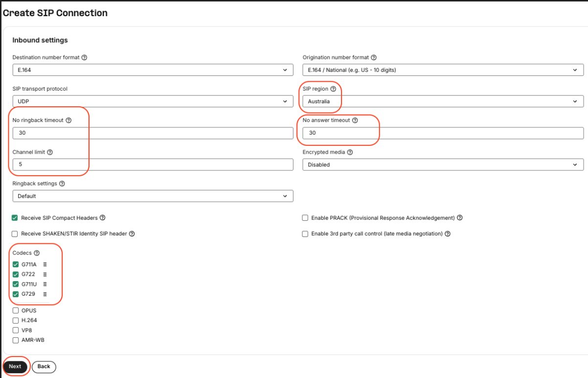Image resolution: width=588 pixels, height=378 pixels.
Task: Click the G711A codec drag handle
Action: point(45,264)
